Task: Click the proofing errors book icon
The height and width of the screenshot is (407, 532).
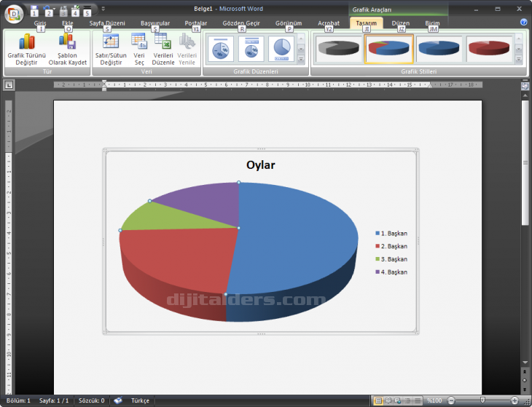Action: [x=118, y=400]
